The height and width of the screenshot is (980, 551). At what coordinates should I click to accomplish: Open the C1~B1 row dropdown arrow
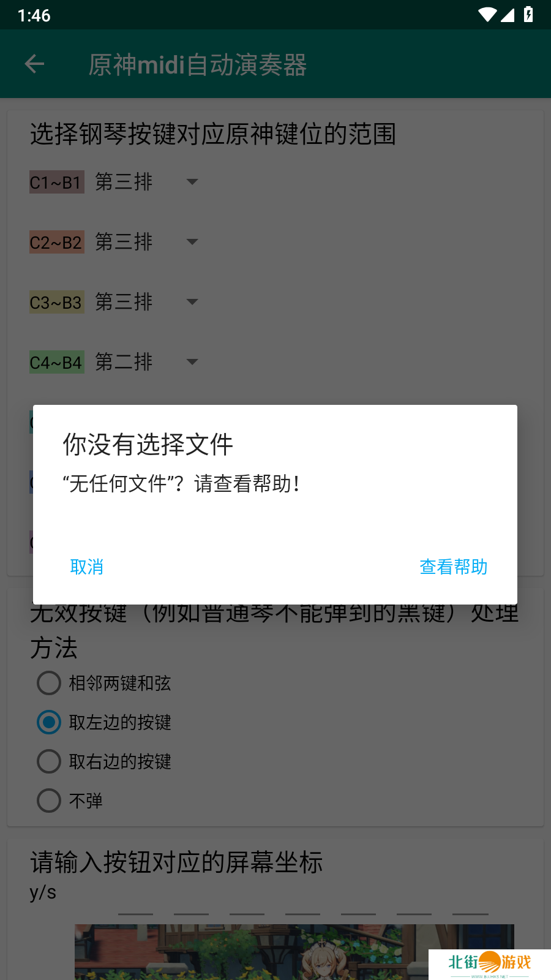pos(192,182)
